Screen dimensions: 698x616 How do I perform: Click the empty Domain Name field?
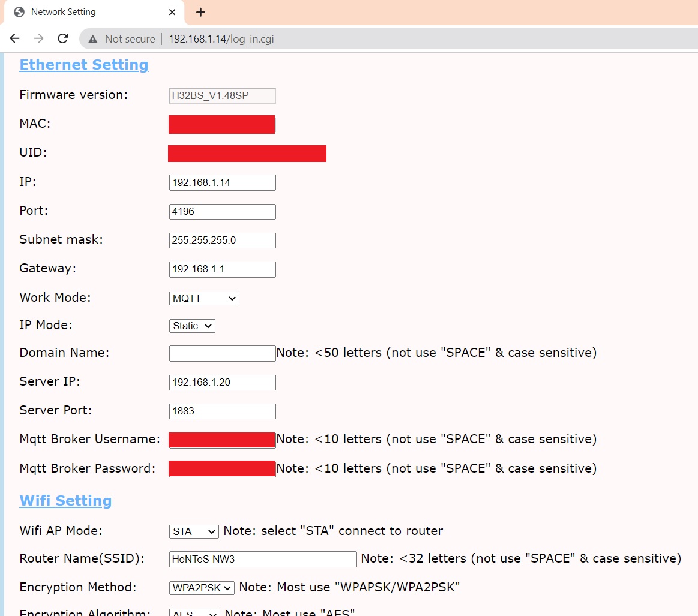[222, 354]
